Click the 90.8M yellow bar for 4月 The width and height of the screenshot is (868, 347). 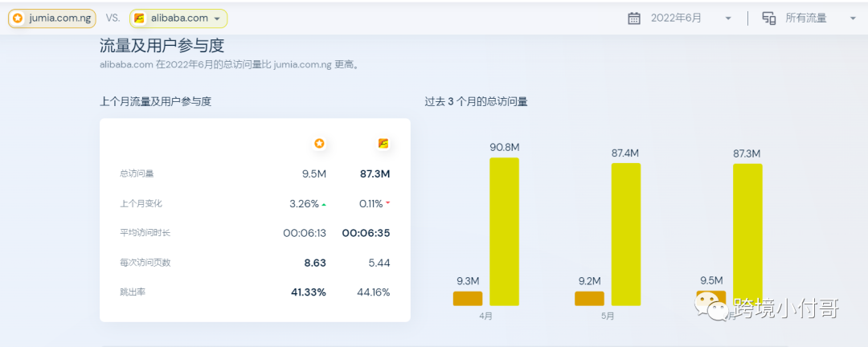[x=504, y=232]
